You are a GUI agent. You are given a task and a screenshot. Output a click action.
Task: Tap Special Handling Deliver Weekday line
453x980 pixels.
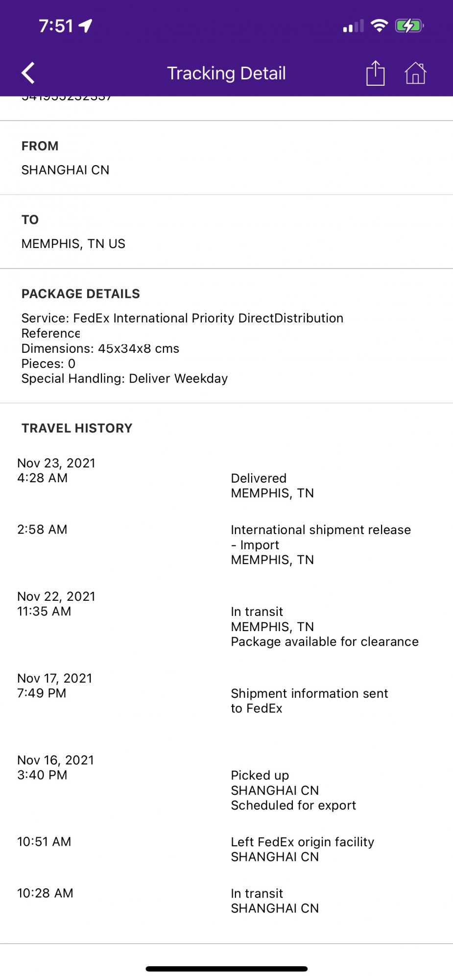(x=124, y=378)
